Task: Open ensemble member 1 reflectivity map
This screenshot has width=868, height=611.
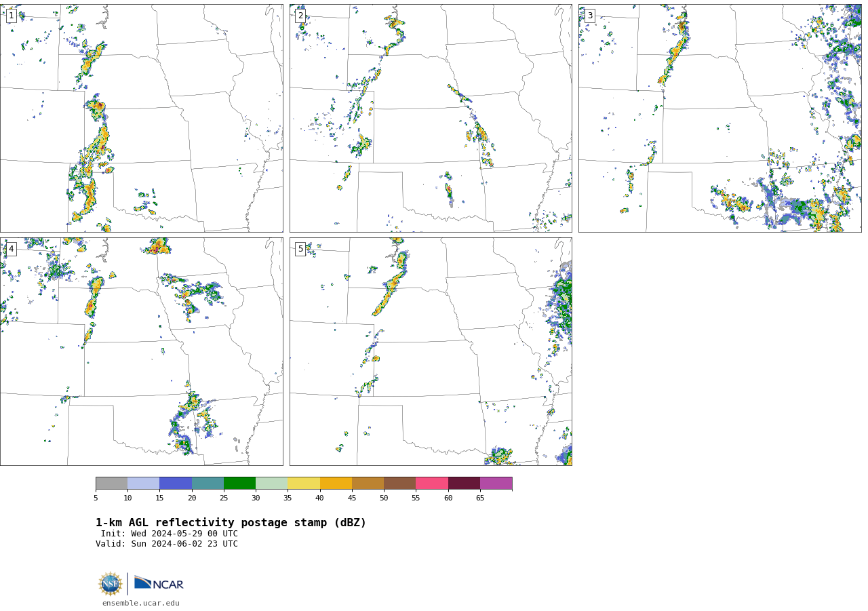Action: point(141,118)
